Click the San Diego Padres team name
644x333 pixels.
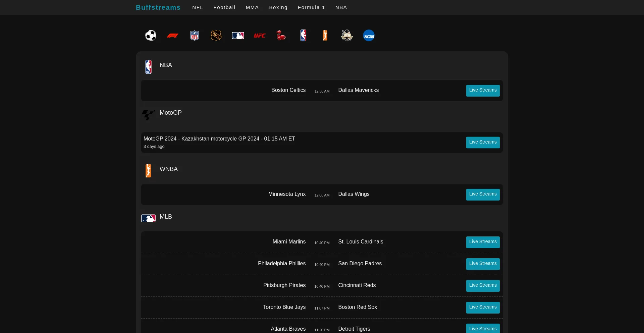click(x=360, y=264)
